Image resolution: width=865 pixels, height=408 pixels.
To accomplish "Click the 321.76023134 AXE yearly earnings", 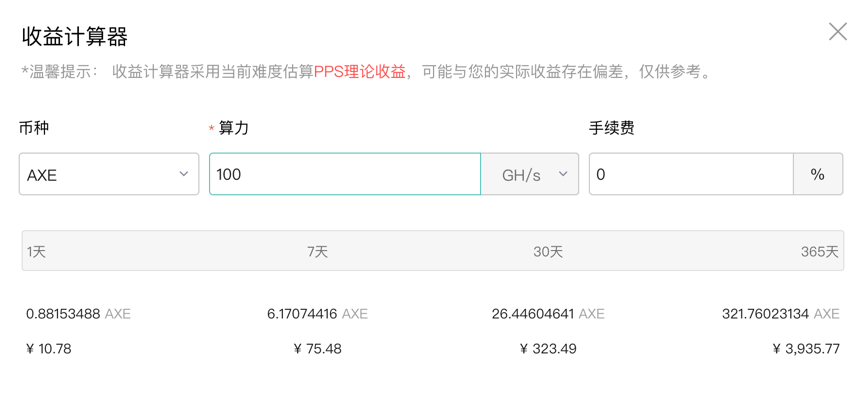I will (780, 314).
